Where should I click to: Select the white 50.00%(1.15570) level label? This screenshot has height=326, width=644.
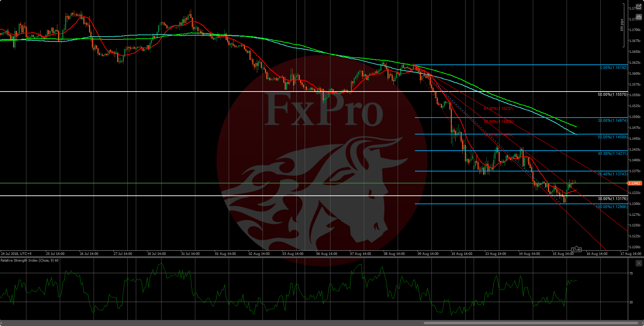[x=613, y=95]
